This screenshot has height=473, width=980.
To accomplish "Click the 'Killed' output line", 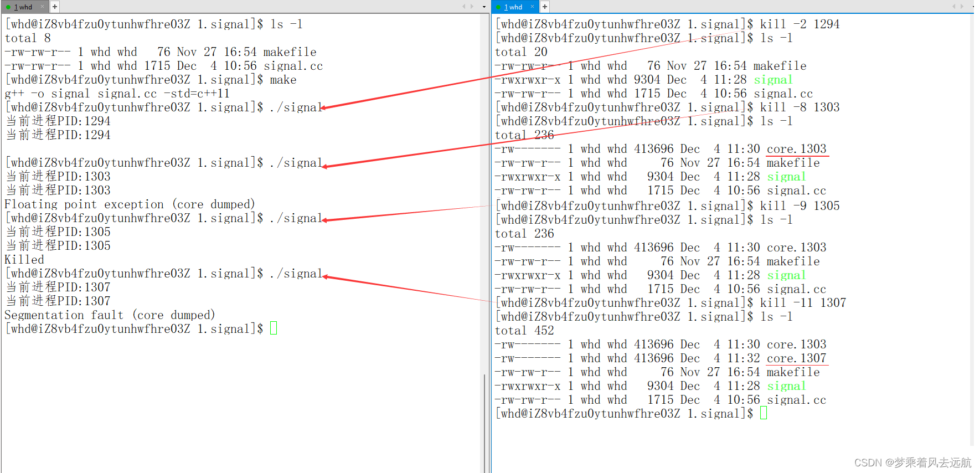I will (24, 260).
